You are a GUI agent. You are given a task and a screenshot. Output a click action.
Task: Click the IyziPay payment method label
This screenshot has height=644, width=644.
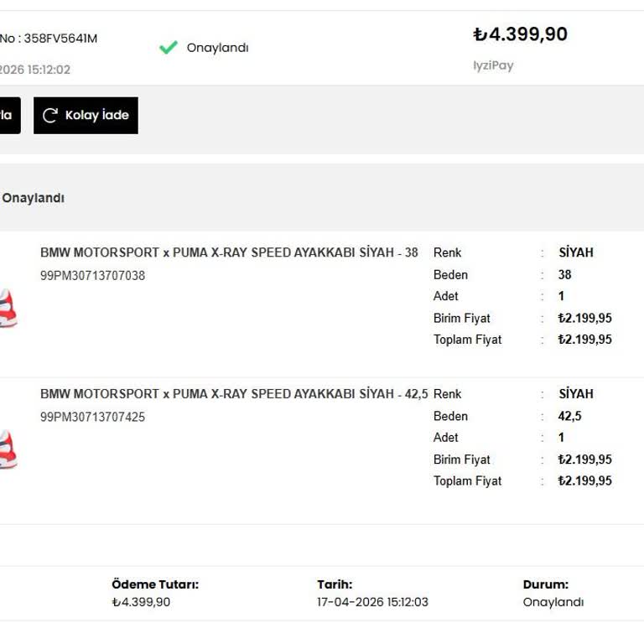(x=493, y=65)
